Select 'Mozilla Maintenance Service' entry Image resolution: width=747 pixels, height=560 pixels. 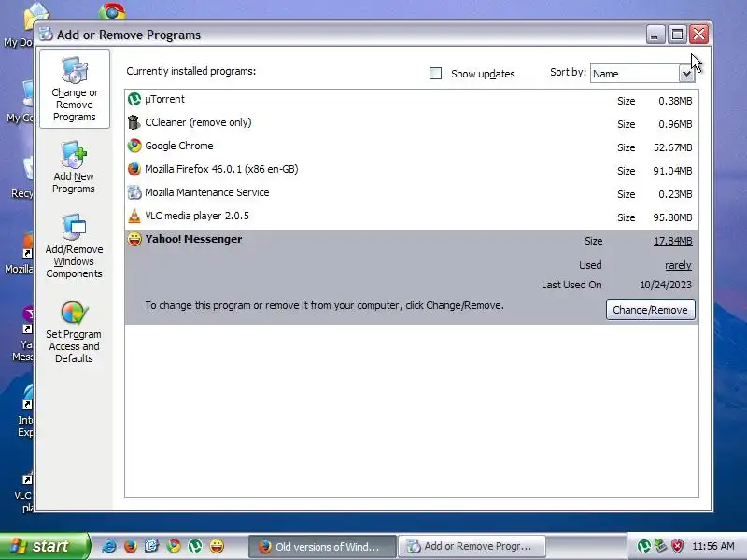206,192
